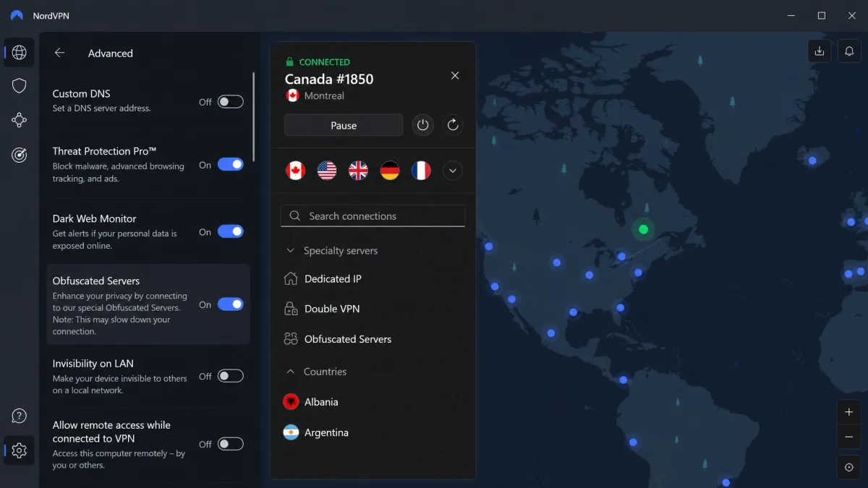The width and height of the screenshot is (868, 488).
Task: Open the notifications bell icon
Action: tap(849, 51)
